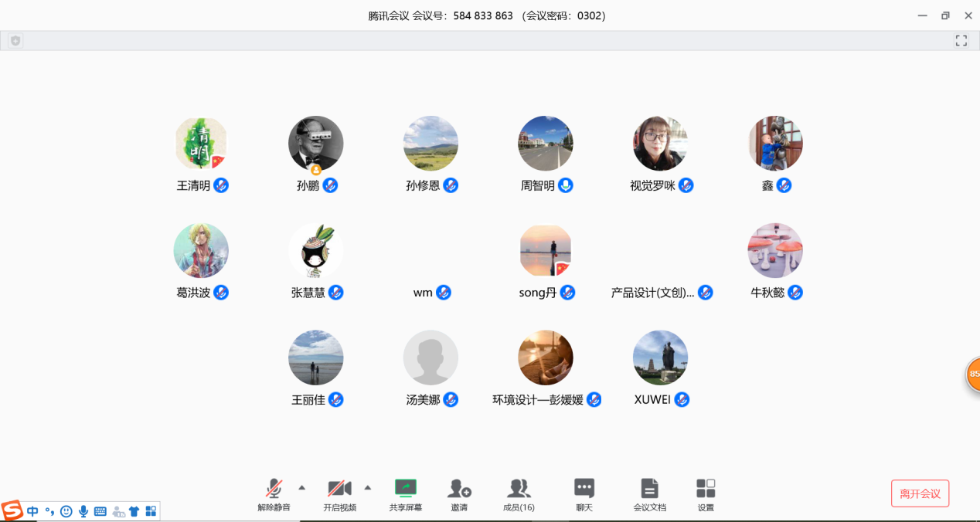Click the orange floating ball at right edge

click(973, 374)
